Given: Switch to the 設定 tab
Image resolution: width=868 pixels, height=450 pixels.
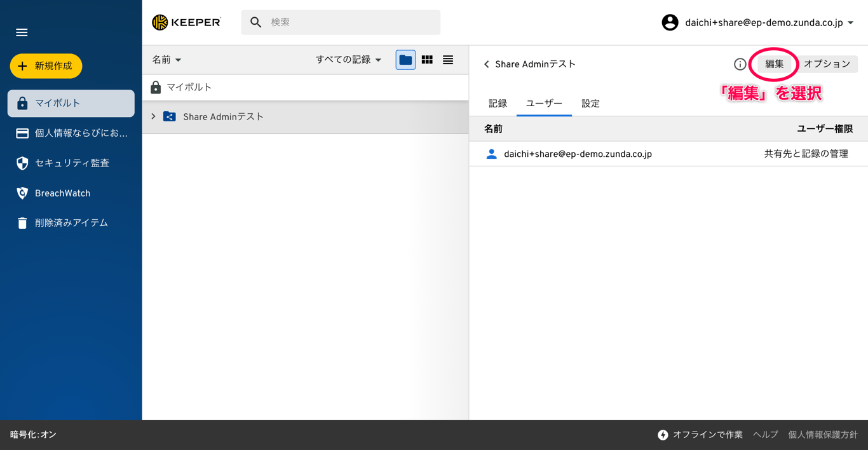Looking at the screenshot, I should pos(590,102).
